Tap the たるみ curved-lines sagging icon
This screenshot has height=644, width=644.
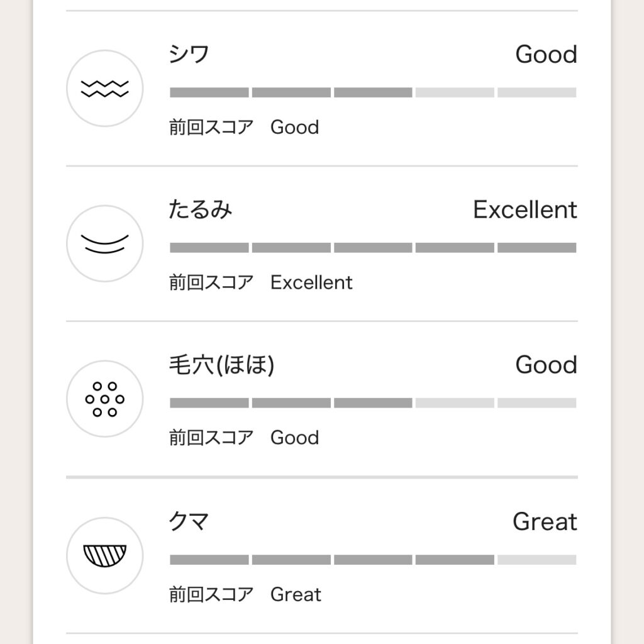pos(104,243)
